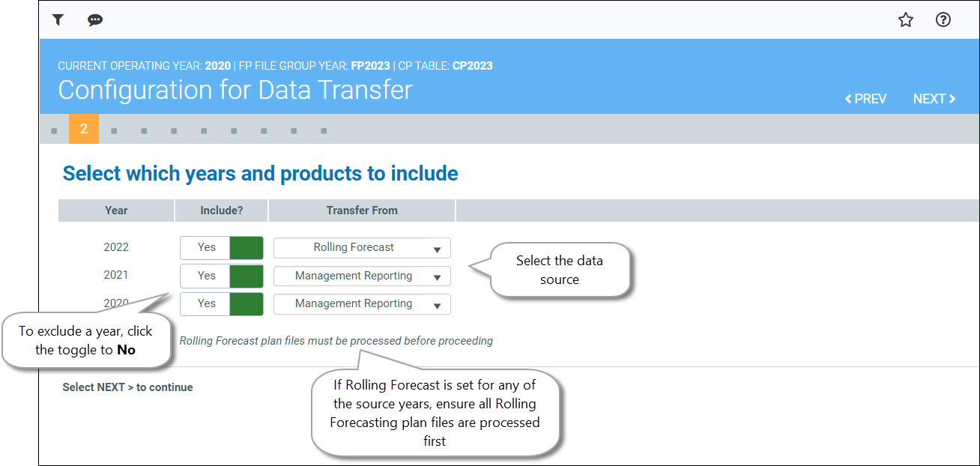Jump to the fourth step marker
The height and width of the screenshot is (466, 980).
coord(144,130)
